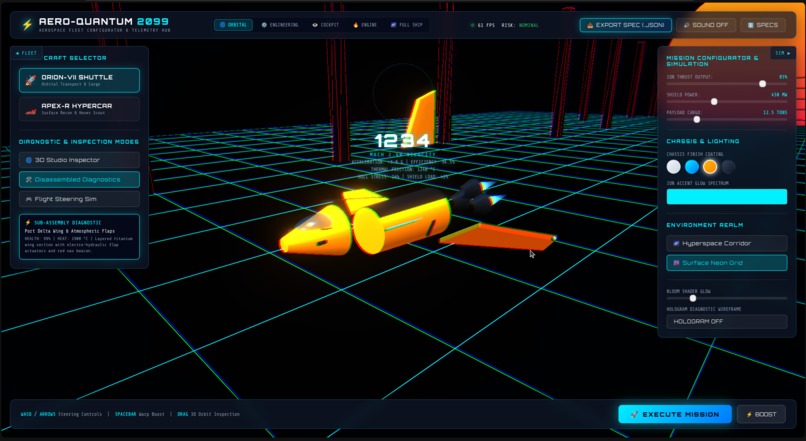The height and width of the screenshot is (441, 806).
Task: Enable the Flight Steering Sim mode
Action: point(79,199)
